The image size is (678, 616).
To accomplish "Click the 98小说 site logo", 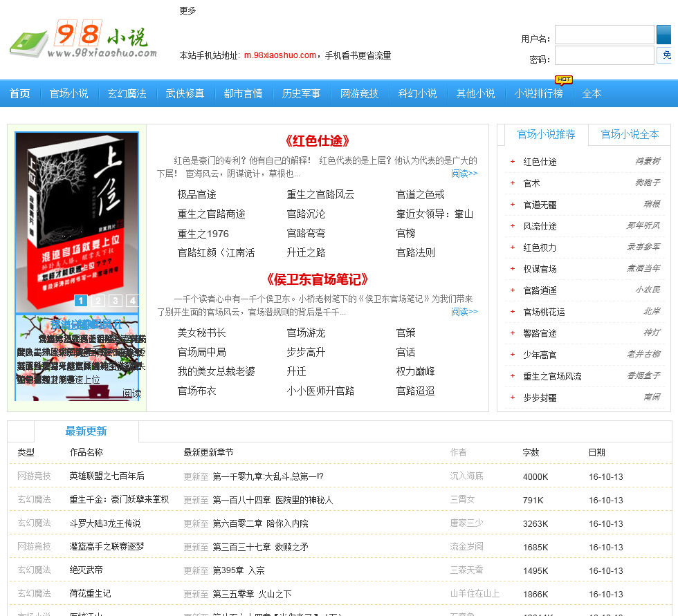I will [x=83, y=39].
